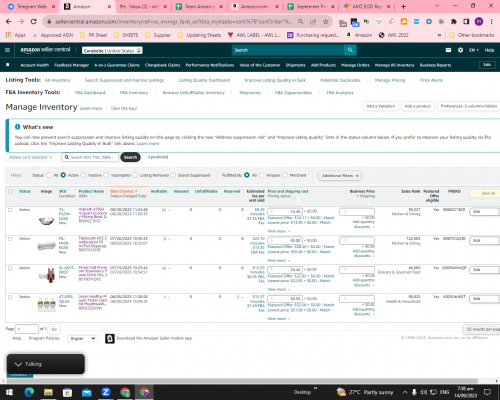Check the box for SKU 7d-PGSW row
The height and width of the screenshot is (400, 500).
10,210
